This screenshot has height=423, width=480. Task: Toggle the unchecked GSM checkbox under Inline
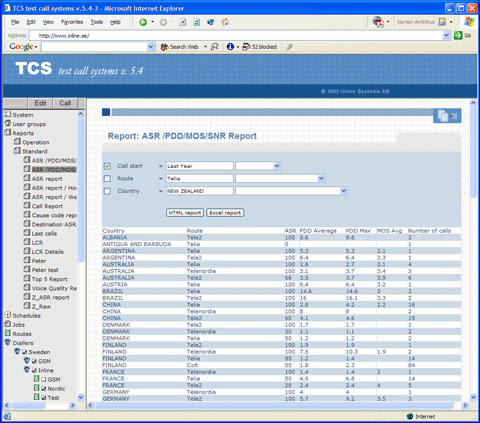[43, 380]
